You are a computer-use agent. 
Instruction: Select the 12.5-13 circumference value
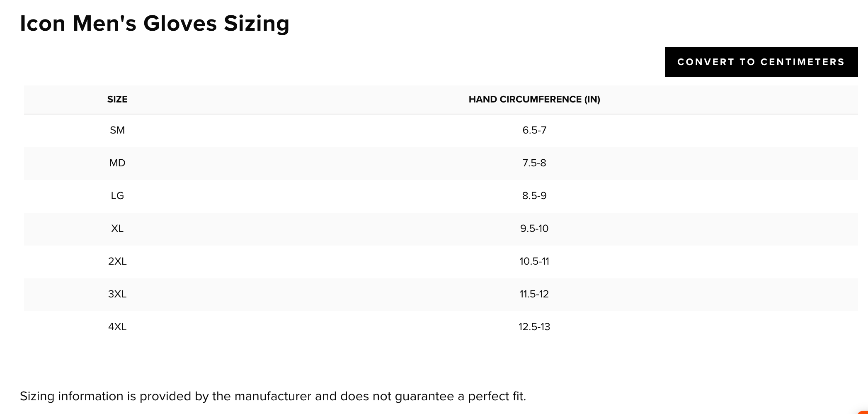pos(534,327)
